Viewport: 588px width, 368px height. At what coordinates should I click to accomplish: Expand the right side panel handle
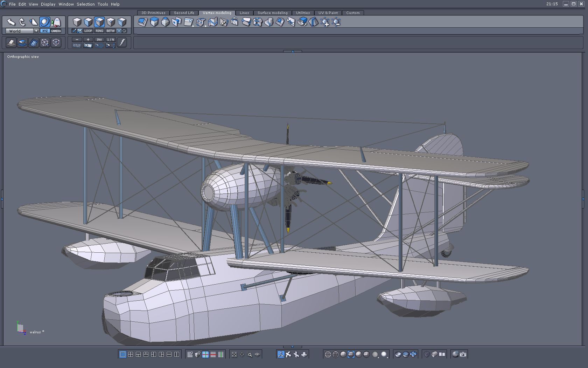tap(583, 199)
